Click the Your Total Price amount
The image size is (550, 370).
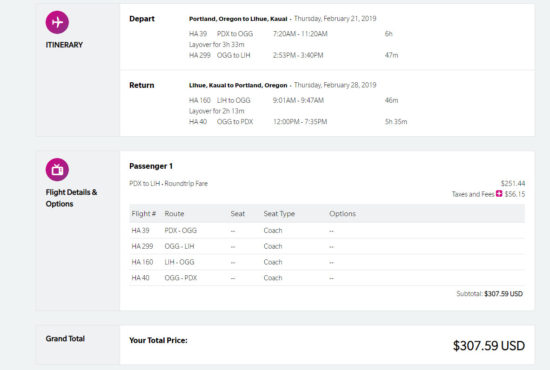(489, 346)
